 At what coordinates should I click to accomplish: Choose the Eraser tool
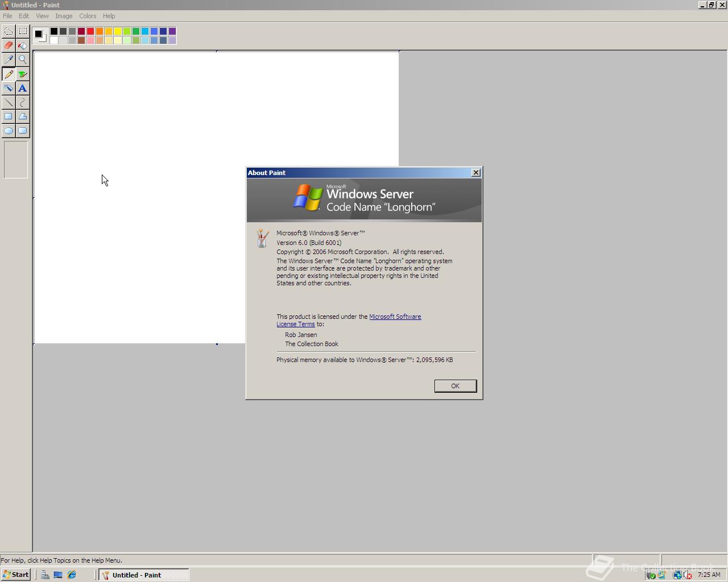(x=9, y=45)
